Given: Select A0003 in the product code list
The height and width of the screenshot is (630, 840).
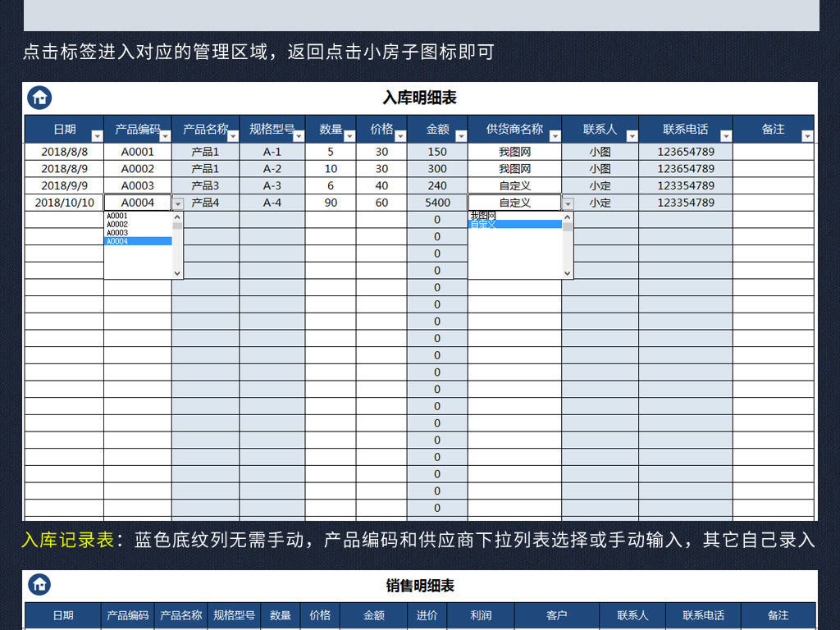Looking at the screenshot, I should pos(138,233).
